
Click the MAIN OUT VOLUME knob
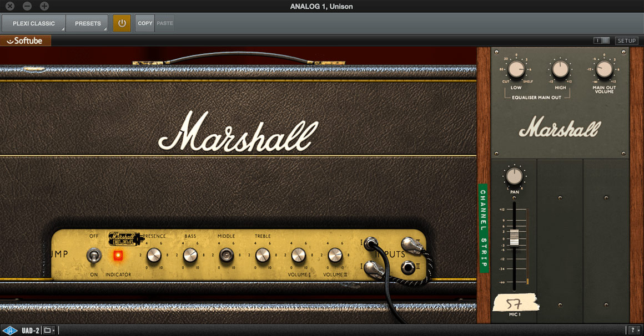coord(604,69)
